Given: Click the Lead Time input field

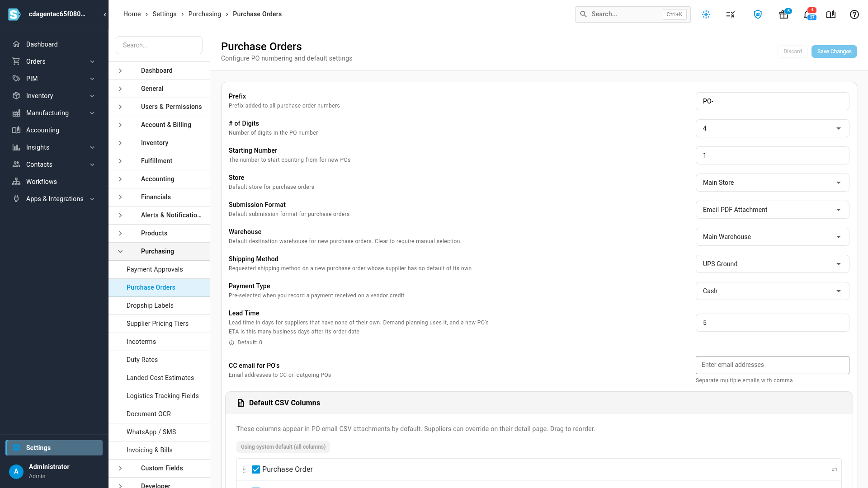Looking at the screenshot, I should (x=772, y=323).
